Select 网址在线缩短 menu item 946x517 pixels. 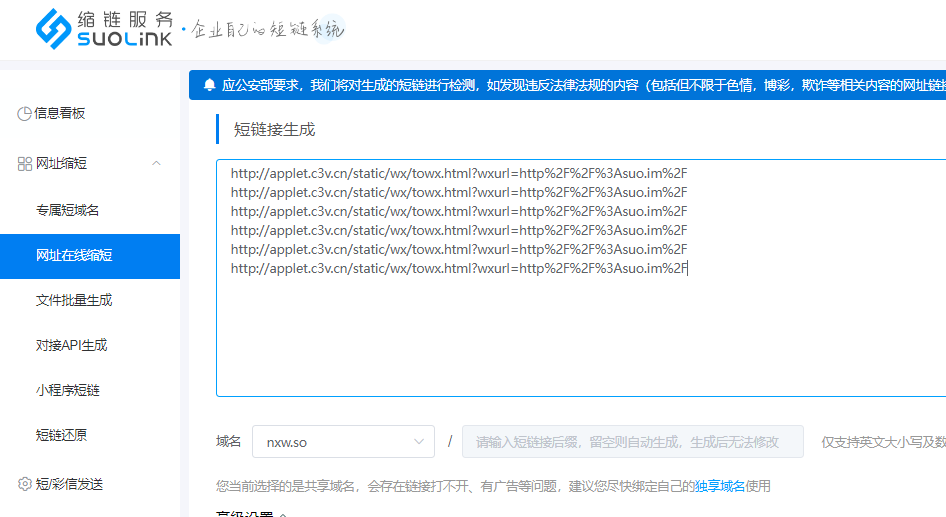tap(90, 256)
